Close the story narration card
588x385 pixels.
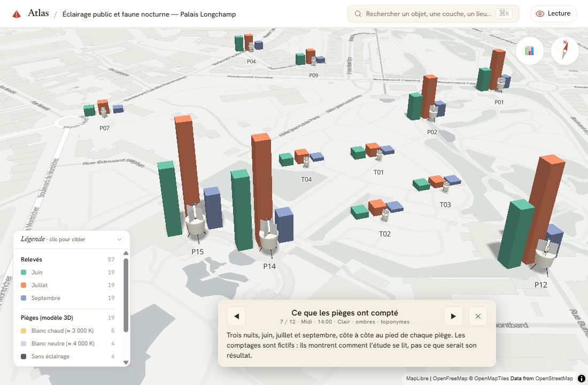point(478,316)
